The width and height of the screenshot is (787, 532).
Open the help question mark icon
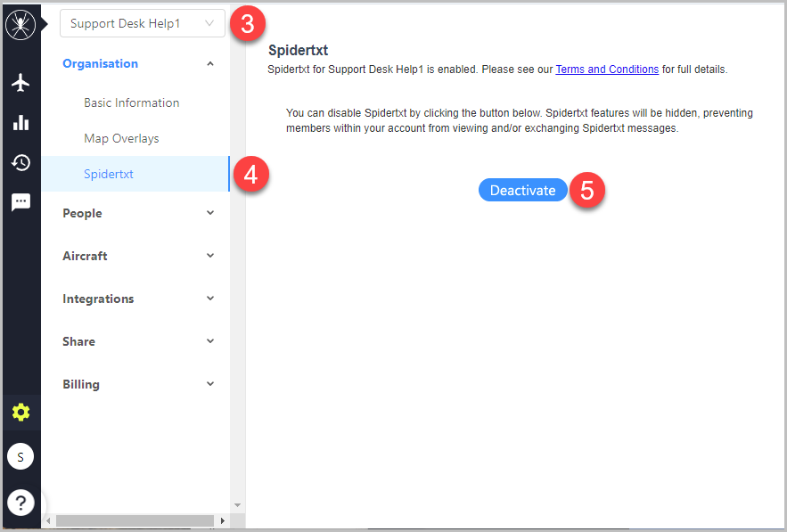click(20, 503)
